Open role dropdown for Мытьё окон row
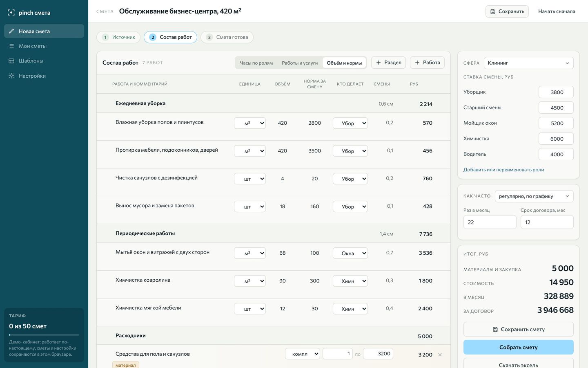 pyautogui.click(x=350, y=253)
